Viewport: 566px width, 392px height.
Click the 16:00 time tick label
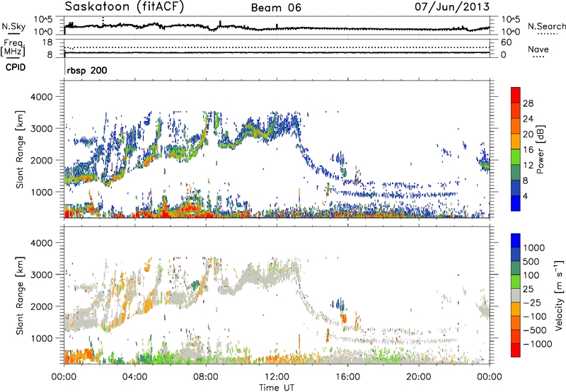(347, 377)
